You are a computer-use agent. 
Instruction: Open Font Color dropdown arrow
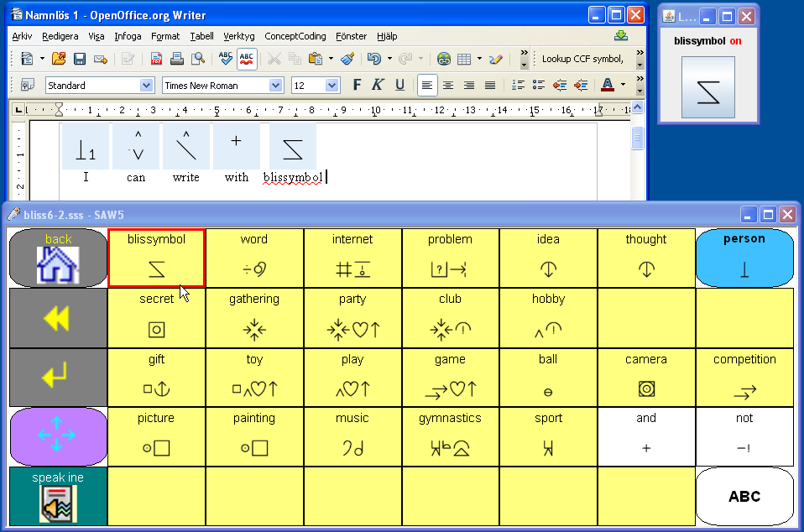[623, 85]
